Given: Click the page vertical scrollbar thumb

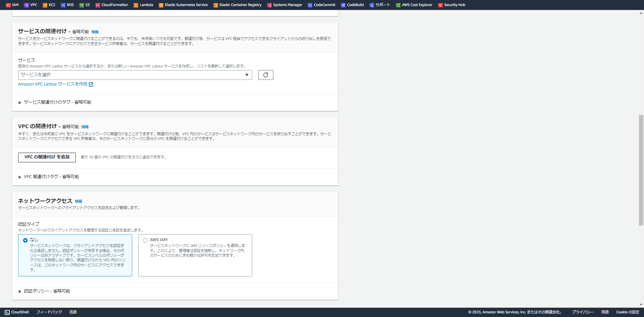Looking at the screenshot, I should pyautogui.click(x=641, y=170).
